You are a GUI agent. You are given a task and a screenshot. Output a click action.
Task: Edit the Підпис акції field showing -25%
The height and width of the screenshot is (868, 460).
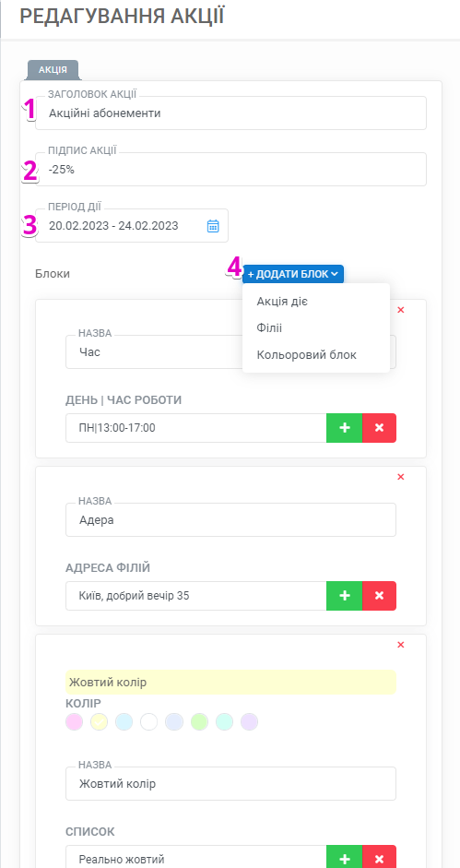click(230, 170)
